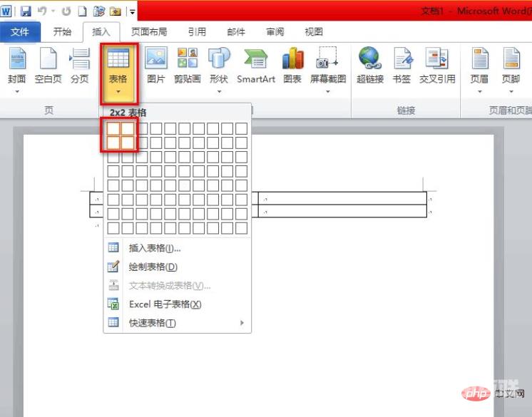
Task: Add a Bookmark (书签)
Action: [x=402, y=66]
